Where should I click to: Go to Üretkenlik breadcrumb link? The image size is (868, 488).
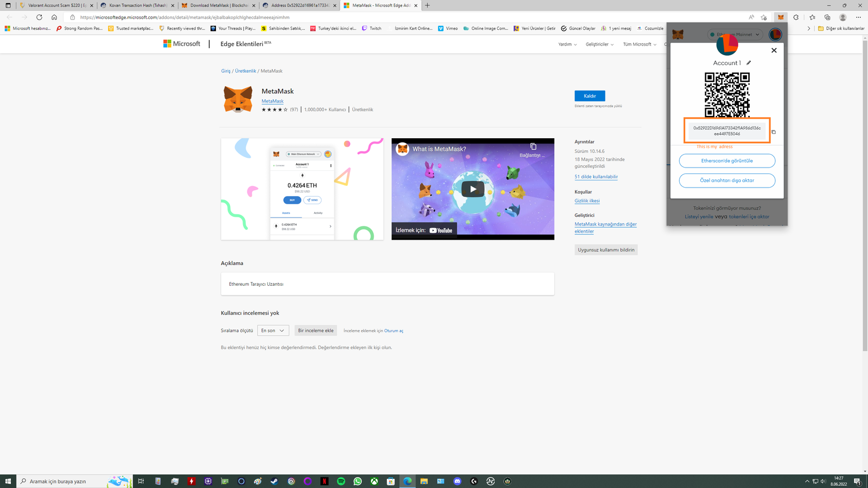(245, 71)
